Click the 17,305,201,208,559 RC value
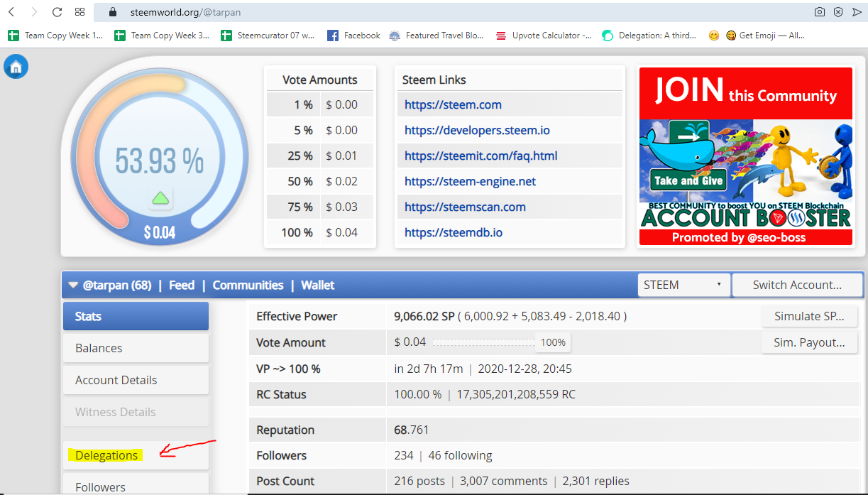The height and width of the screenshot is (495, 868). (516, 394)
